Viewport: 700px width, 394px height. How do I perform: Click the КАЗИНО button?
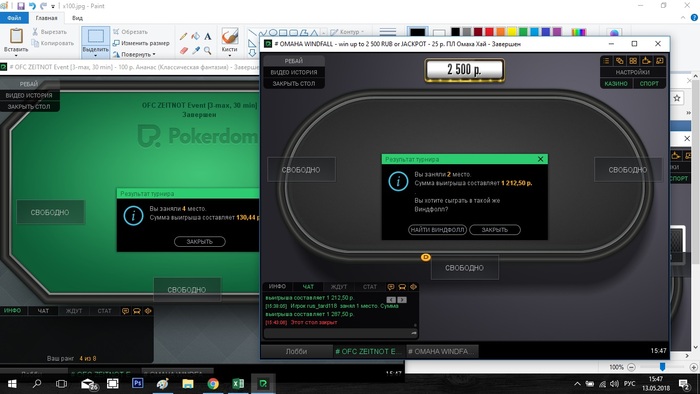[x=616, y=83]
